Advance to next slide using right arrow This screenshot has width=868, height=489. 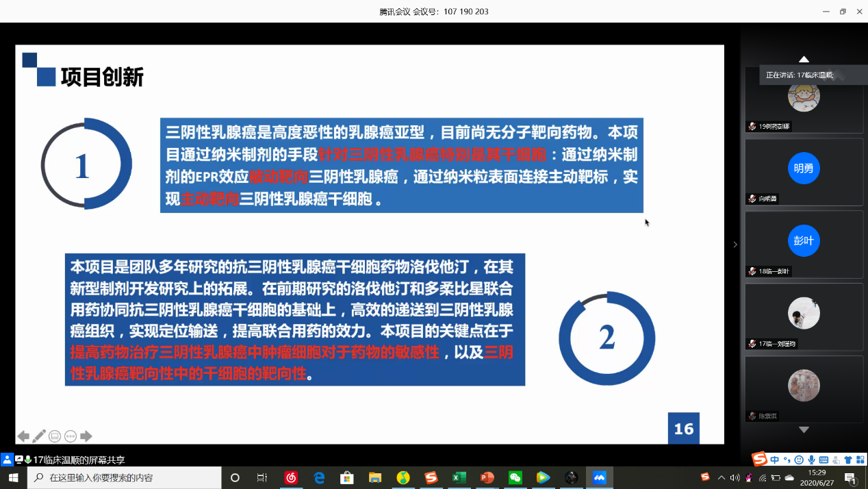pyautogui.click(x=86, y=436)
